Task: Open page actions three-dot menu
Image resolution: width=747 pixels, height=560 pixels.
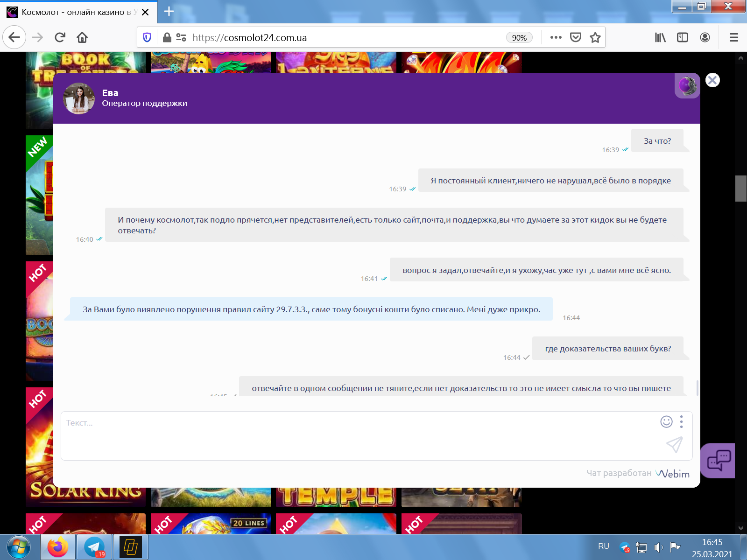Action: coord(556,37)
